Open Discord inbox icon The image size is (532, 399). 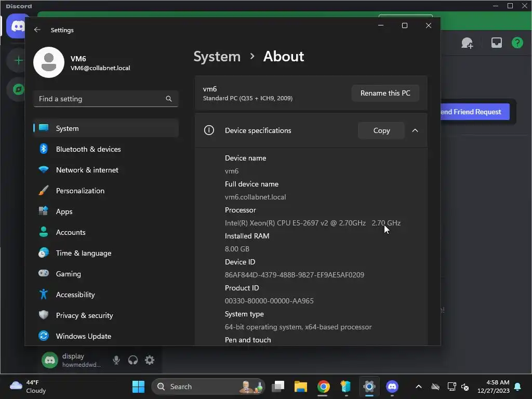[x=496, y=43]
